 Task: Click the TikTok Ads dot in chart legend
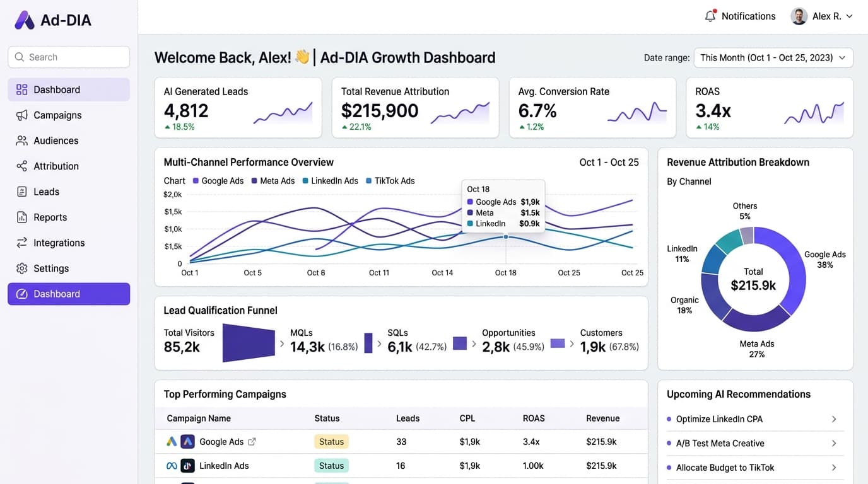[368, 181]
